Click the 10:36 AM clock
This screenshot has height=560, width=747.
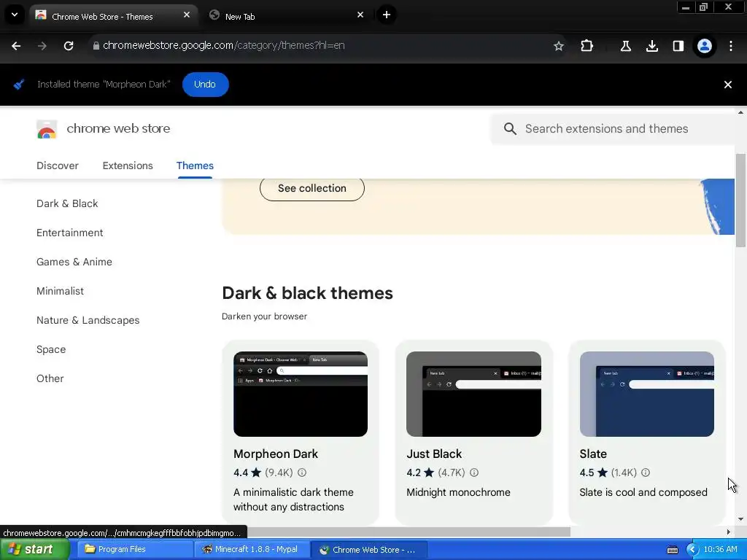pos(720,550)
